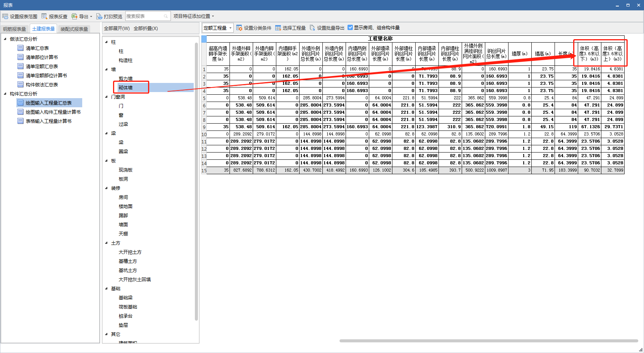Click the 工程量名称 table header
644x353 pixels.
coord(380,39)
